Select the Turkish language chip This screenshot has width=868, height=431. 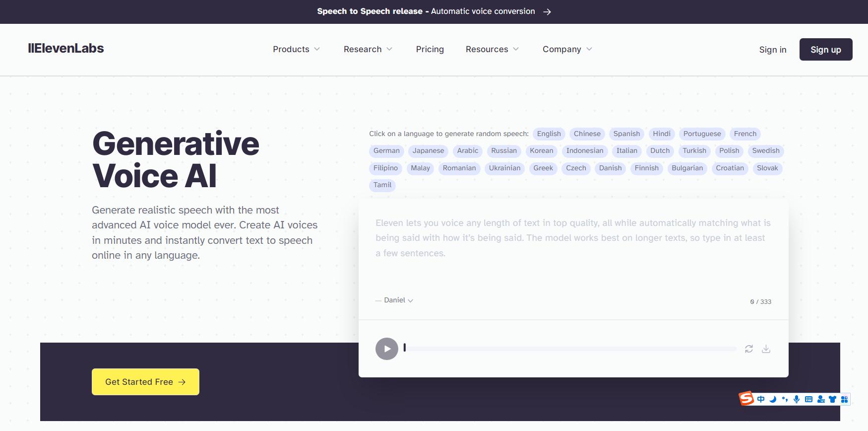[694, 151]
